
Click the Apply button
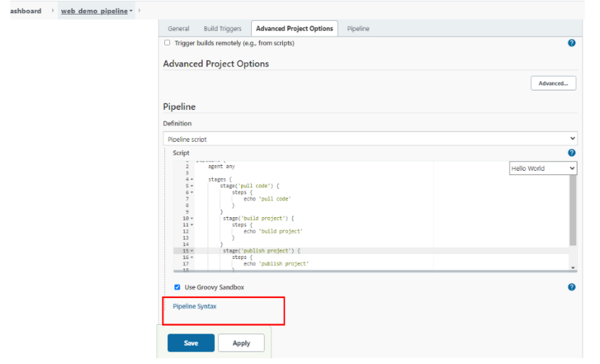241,343
